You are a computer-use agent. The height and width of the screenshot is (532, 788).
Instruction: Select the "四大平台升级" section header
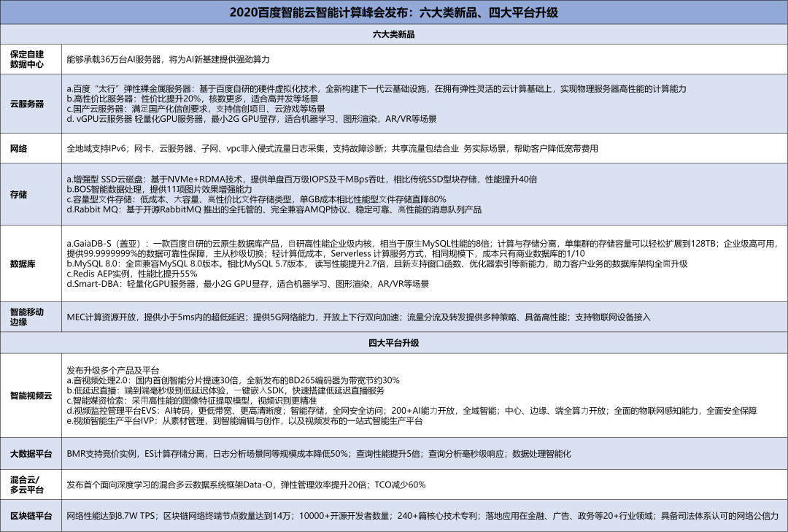[x=393, y=343]
